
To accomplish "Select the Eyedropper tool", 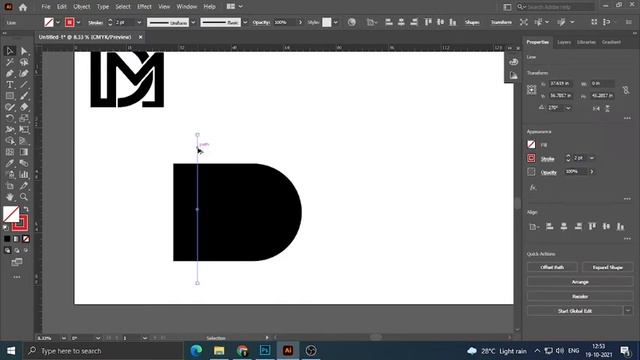I will pos(10,163).
